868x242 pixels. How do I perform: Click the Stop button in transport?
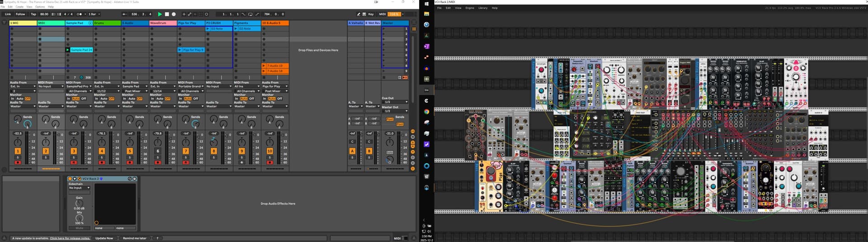point(167,14)
